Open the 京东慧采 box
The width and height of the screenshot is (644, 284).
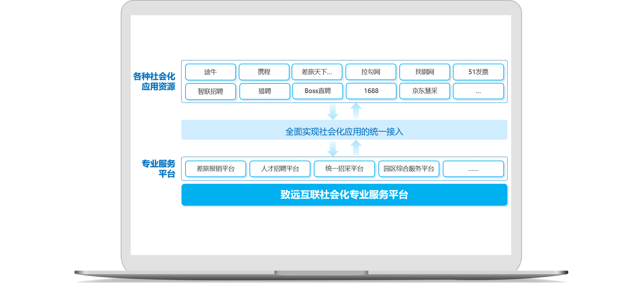pos(424,91)
